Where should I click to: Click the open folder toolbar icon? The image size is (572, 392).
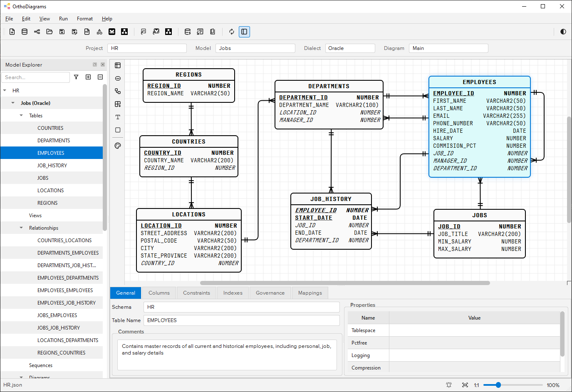tap(50, 32)
